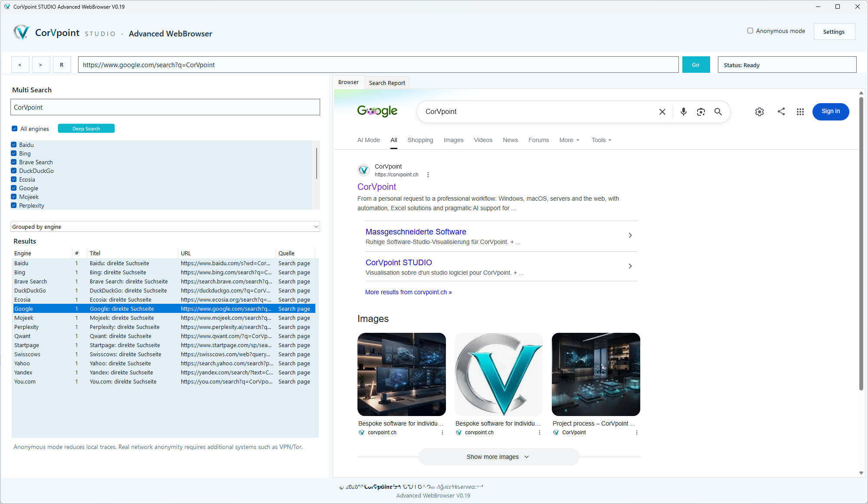Open Settings

tap(834, 32)
